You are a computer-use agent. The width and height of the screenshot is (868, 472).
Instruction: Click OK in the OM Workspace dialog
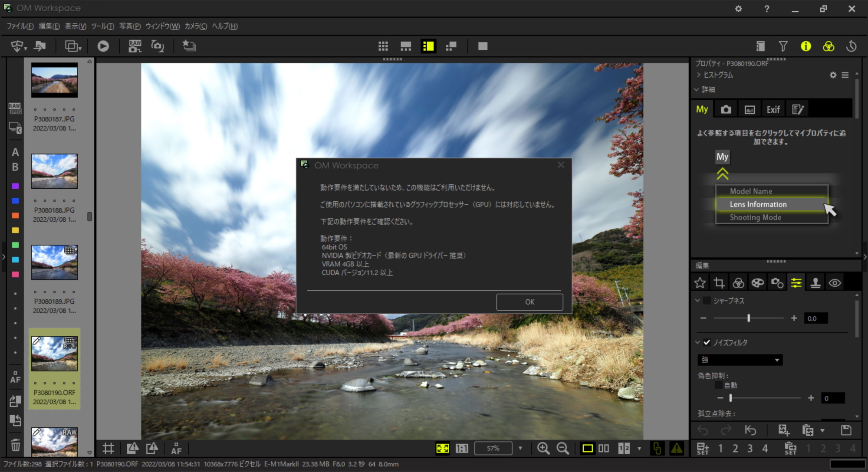coord(529,302)
